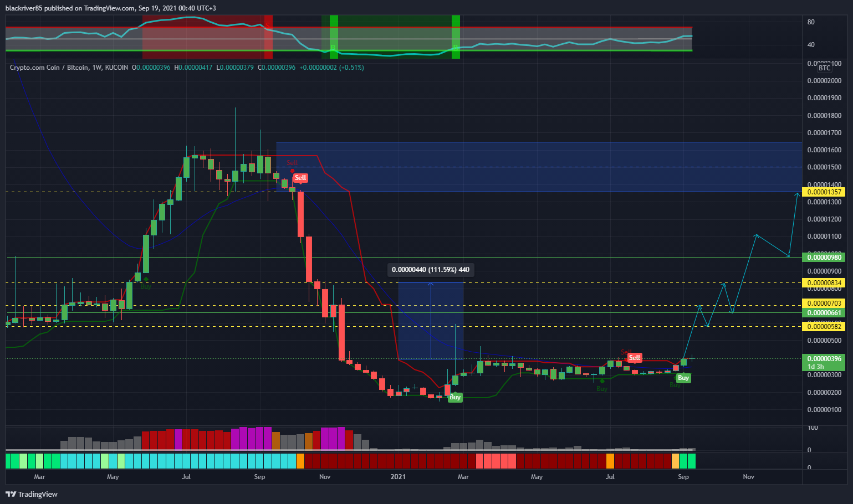Click the white 0.00000582 price label
Viewport: 853px width, 504px height.
(824, 326)
